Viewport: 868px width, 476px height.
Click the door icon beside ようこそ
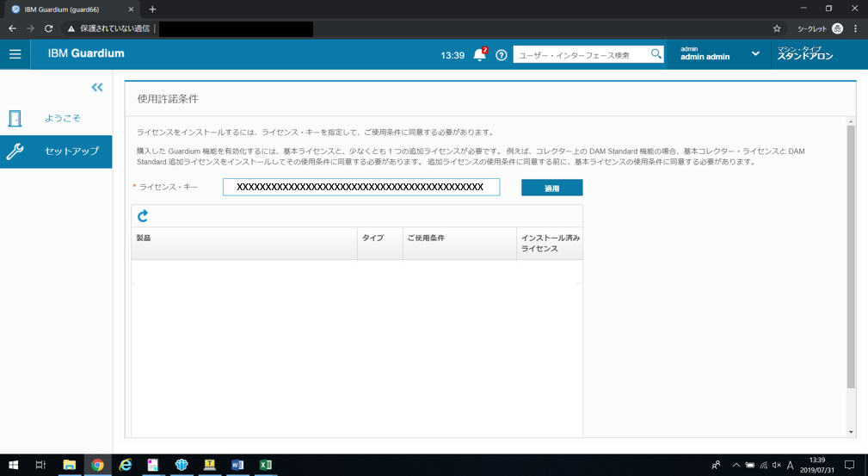pyautogui.click(x=15, y=118)
